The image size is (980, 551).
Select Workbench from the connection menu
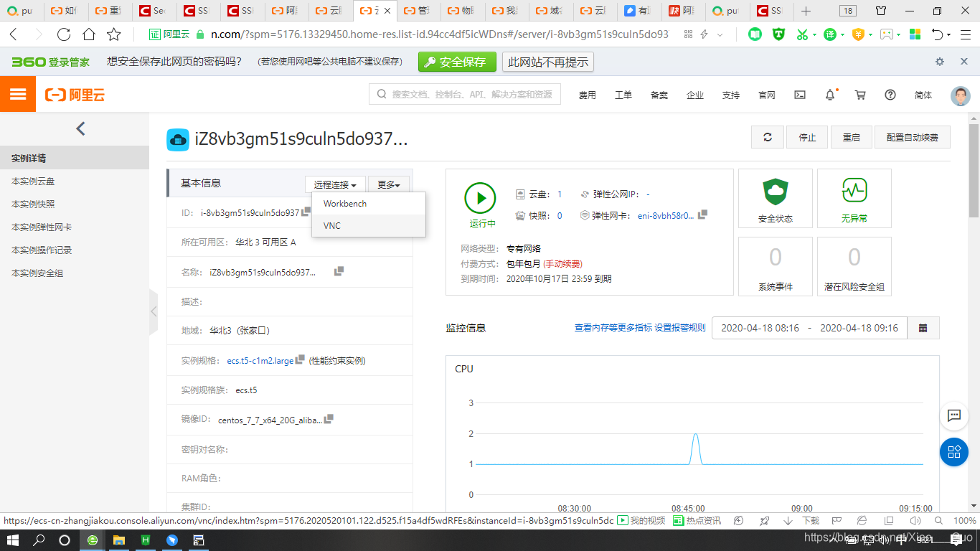coord(369,204)
